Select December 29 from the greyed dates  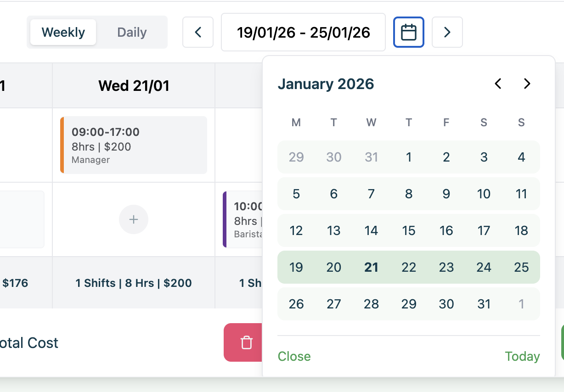coord(296,157)
